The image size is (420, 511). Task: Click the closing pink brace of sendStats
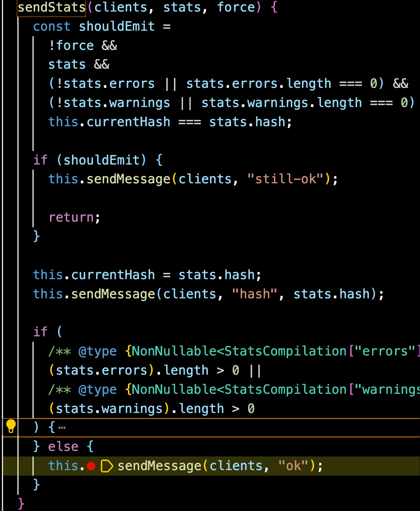click(21, 503)
